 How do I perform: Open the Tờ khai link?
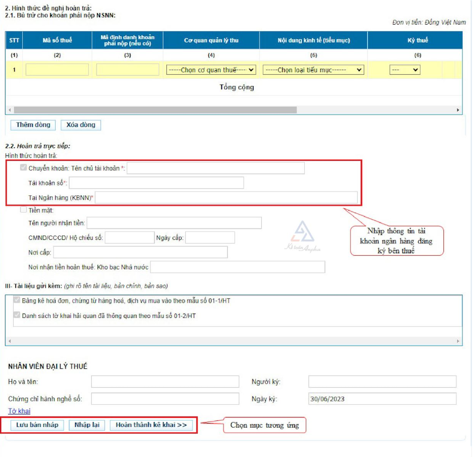(19, 411)
